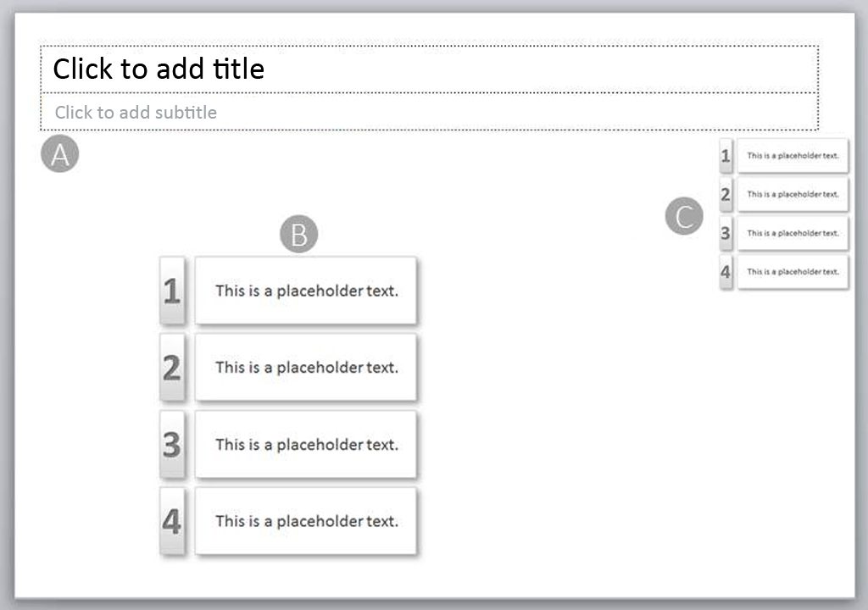The width and height of the screenshot is (868, 610).
Task: Select the large number 3 tab
Action: (x=172, y=445)
